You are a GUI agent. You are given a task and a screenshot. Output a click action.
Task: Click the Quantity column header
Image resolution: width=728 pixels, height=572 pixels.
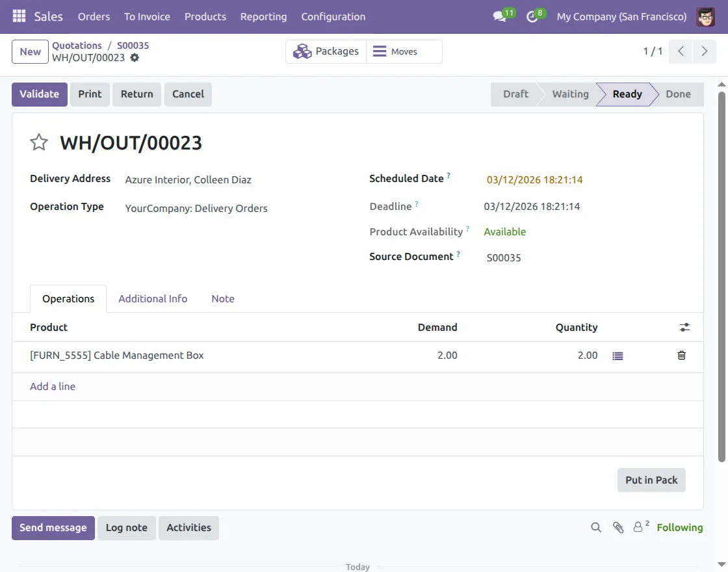[576, 328]
